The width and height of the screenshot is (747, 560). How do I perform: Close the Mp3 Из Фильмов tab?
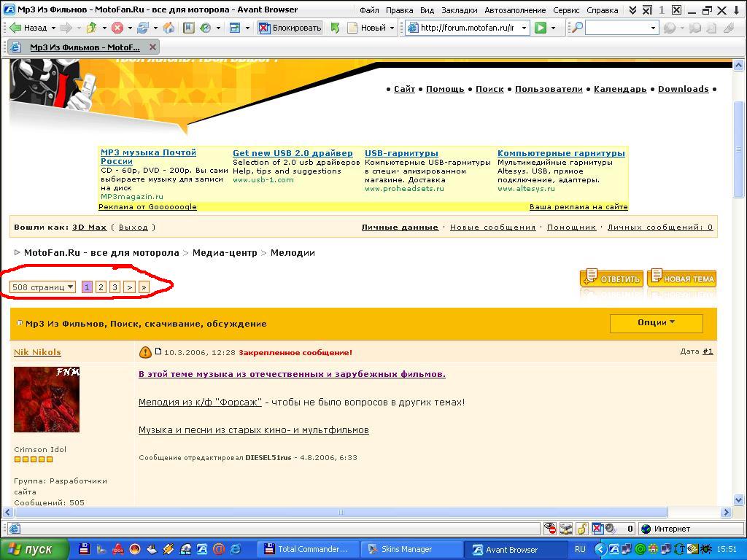[152, 47]
